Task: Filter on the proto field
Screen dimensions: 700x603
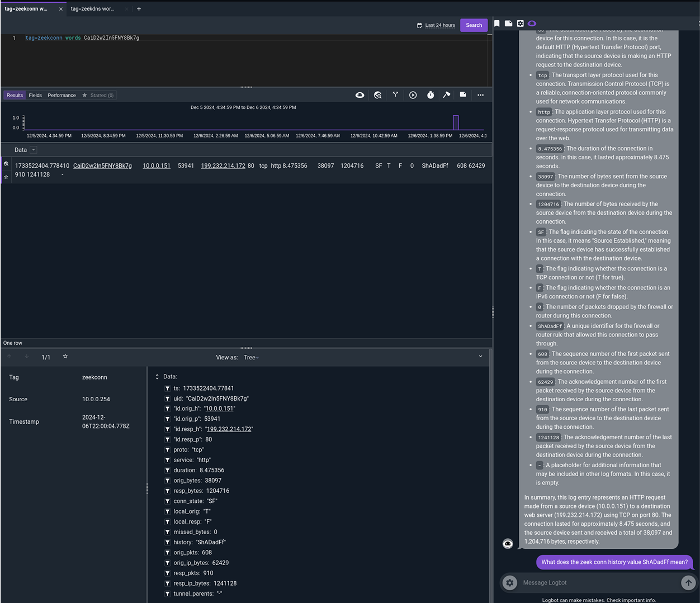Action: click(x=167, y=450)
